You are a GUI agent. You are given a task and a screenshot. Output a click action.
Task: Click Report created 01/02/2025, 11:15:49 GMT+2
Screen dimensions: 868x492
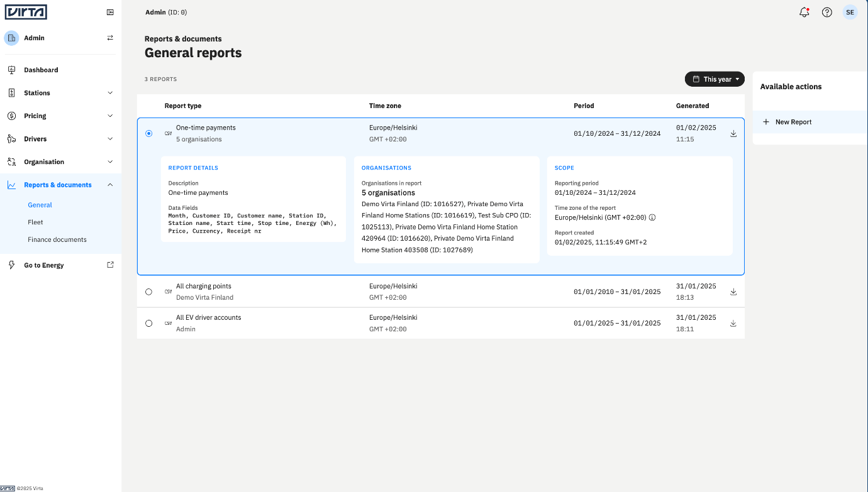coord(601,242)
